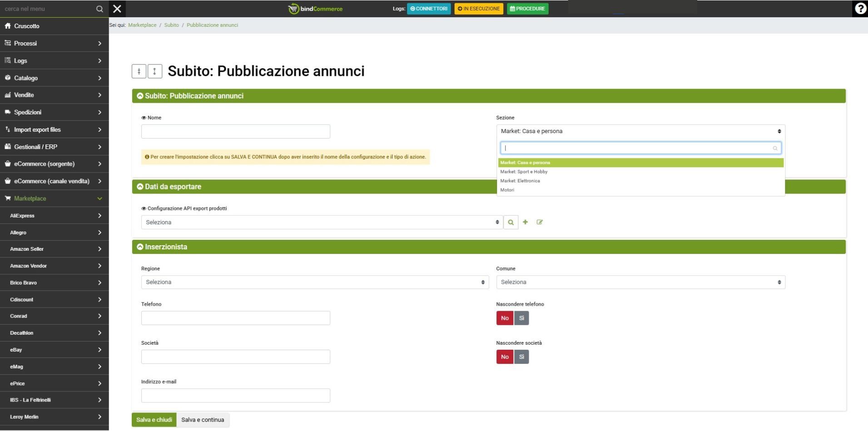
Task: Close the sidebar menu with X icon
Action: [x=117, y=9]
